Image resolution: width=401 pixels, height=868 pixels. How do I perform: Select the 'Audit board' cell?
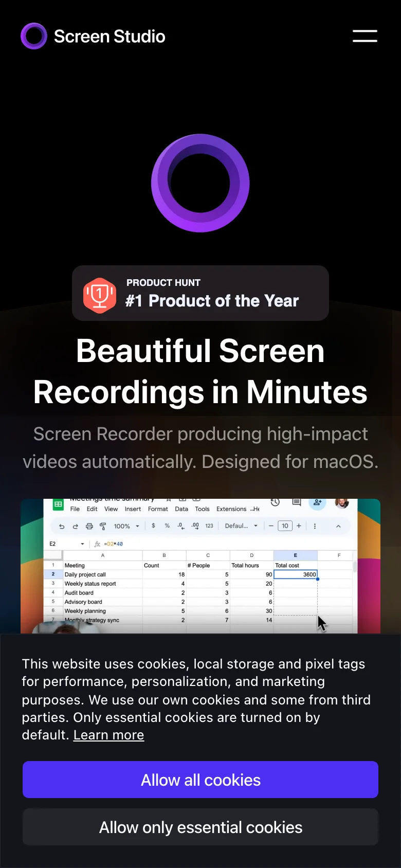[x=103, y=593]
